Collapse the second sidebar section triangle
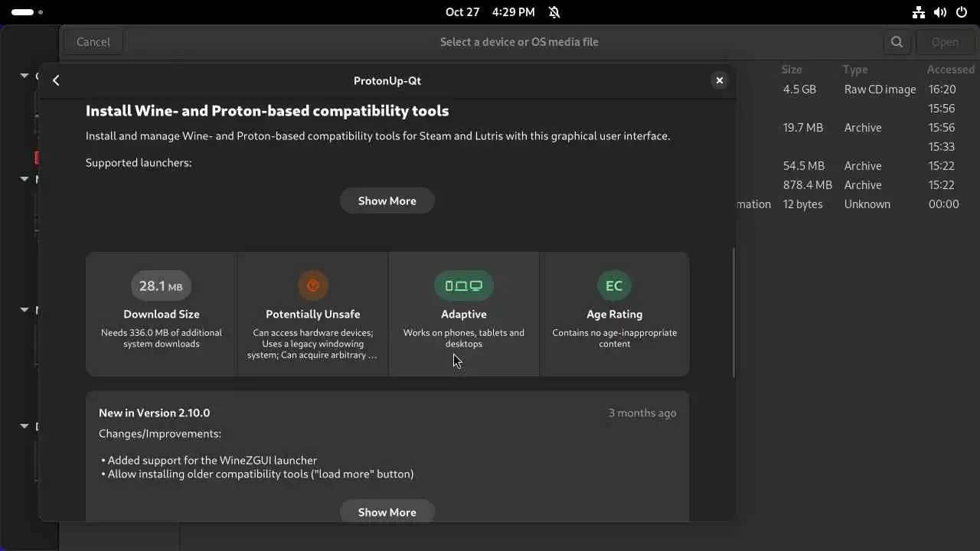980x551 pixels. point(24,179)
